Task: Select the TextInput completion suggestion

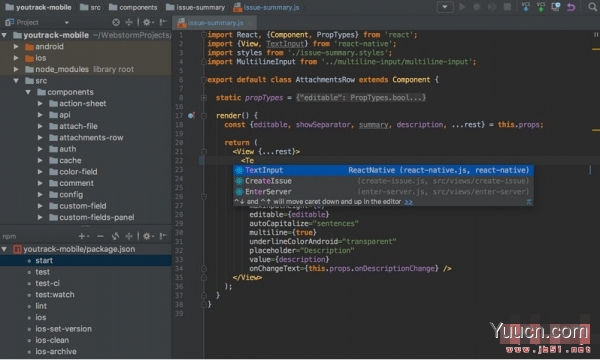Action: click(383, 170)
